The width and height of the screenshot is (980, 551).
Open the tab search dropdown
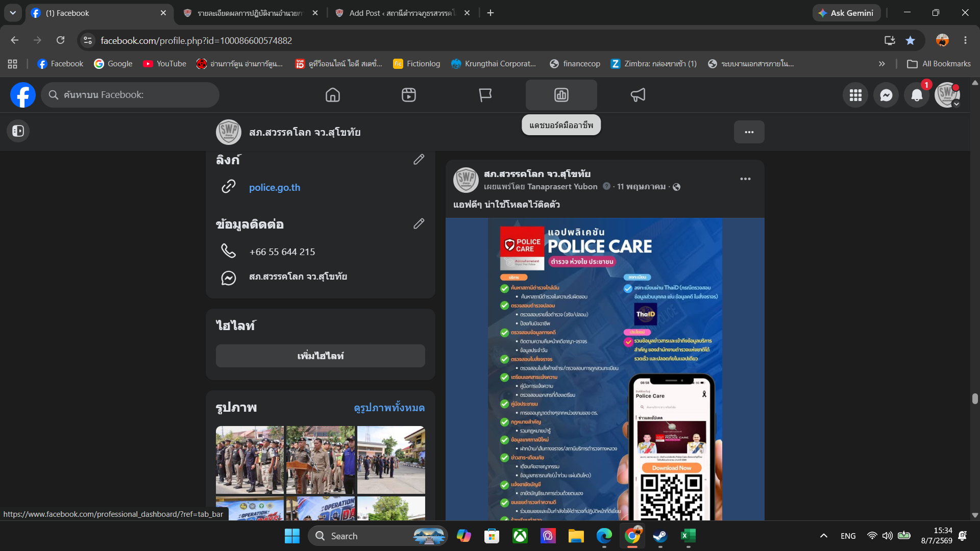click(x=13, y=13)
